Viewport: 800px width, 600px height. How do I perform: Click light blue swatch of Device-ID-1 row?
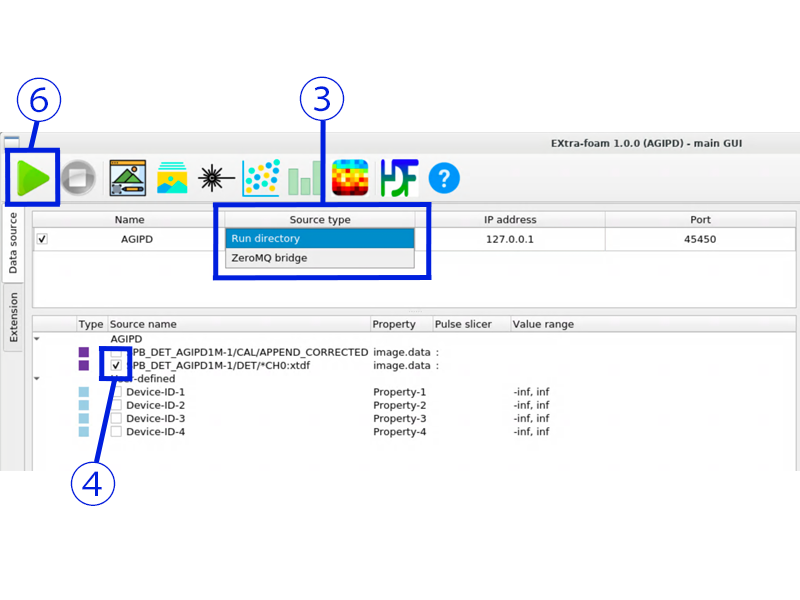(x=84, y=392)
